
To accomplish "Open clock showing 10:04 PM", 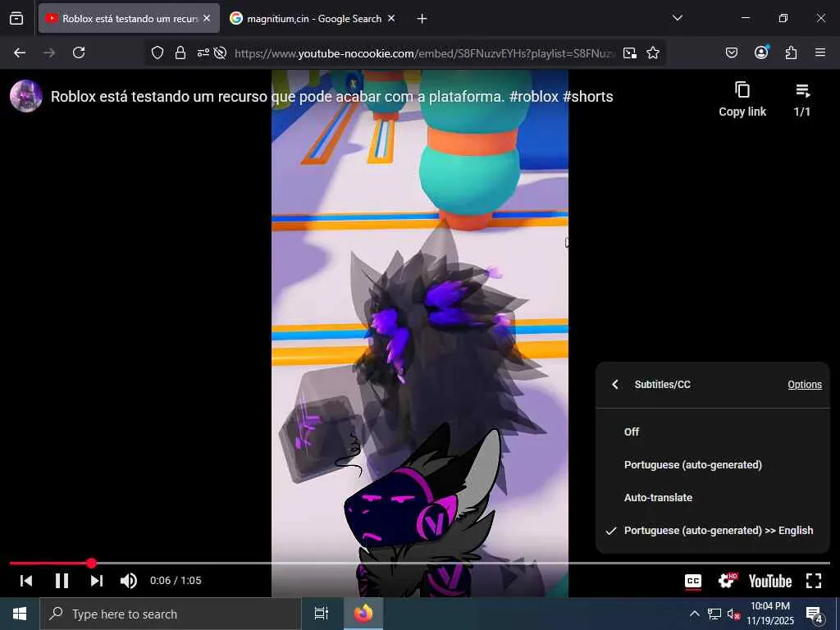I will coord(769,614).
